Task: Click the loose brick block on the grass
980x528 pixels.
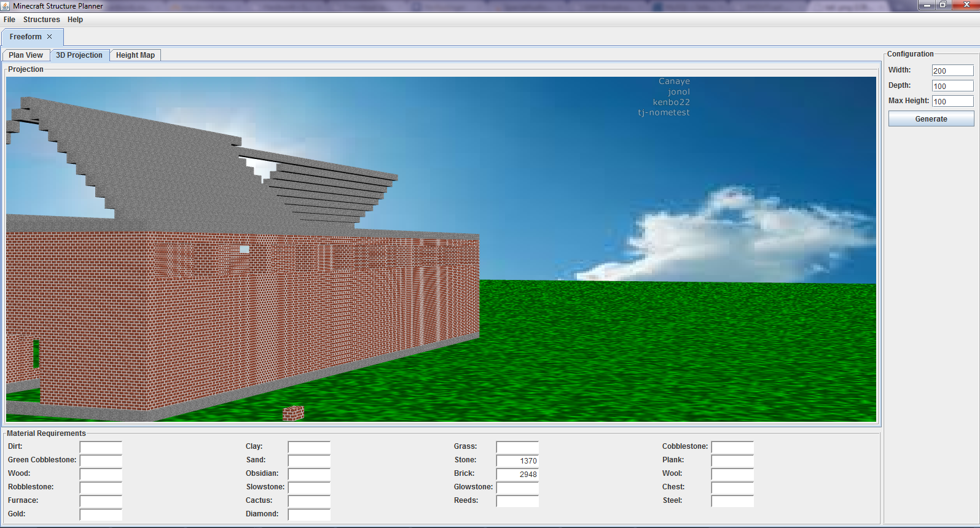Action: pyautogui.click(x=293, y=413)
